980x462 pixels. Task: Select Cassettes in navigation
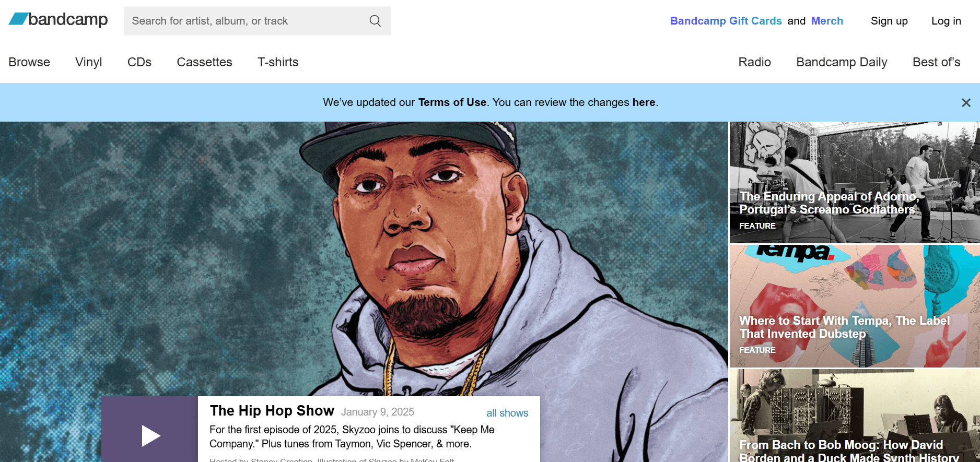point(204,62)
